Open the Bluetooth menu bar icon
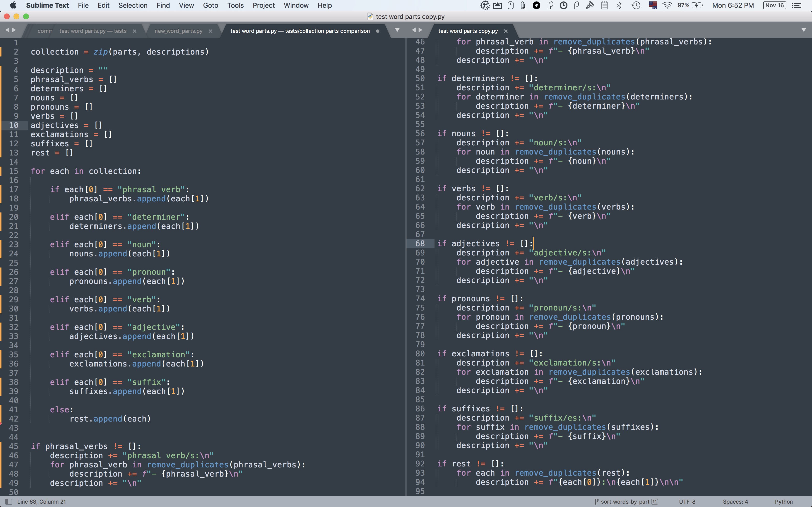This screenshot has width=812, height=507. [x=619, y=5]
